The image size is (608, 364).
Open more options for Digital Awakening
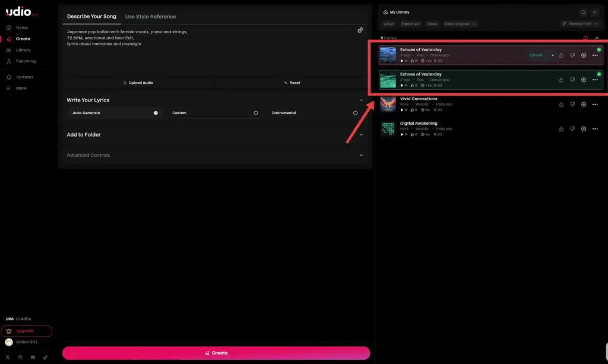(x=595, y=129)
